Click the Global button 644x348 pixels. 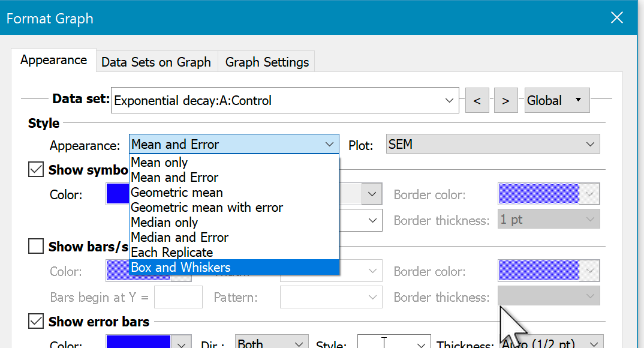pyautogui.click(x=556, y=101)
